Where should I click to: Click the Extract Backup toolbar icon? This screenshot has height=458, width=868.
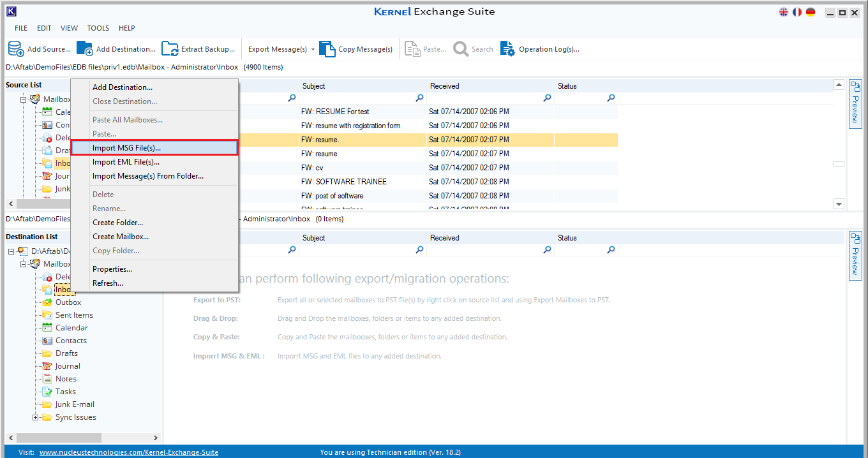pos(170,49)
